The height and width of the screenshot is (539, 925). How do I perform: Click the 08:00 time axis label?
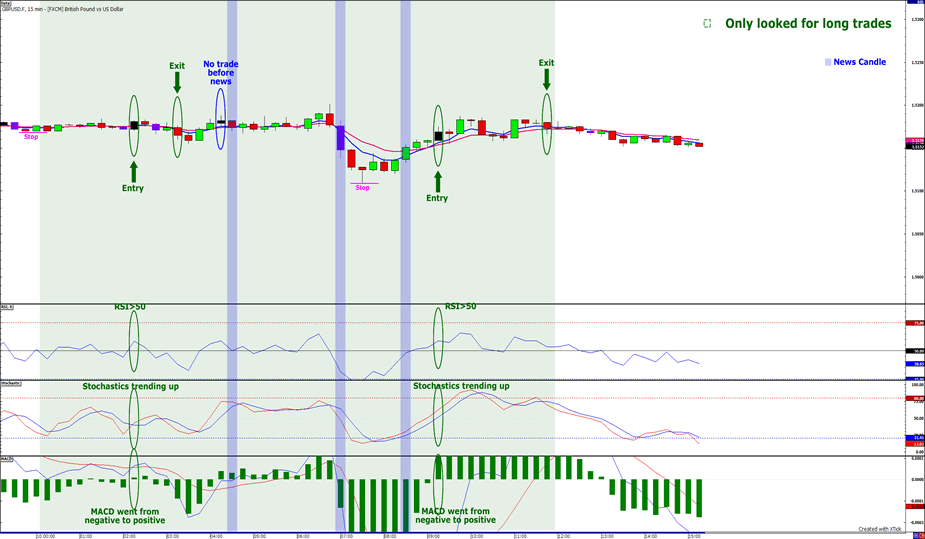(391, 536)
